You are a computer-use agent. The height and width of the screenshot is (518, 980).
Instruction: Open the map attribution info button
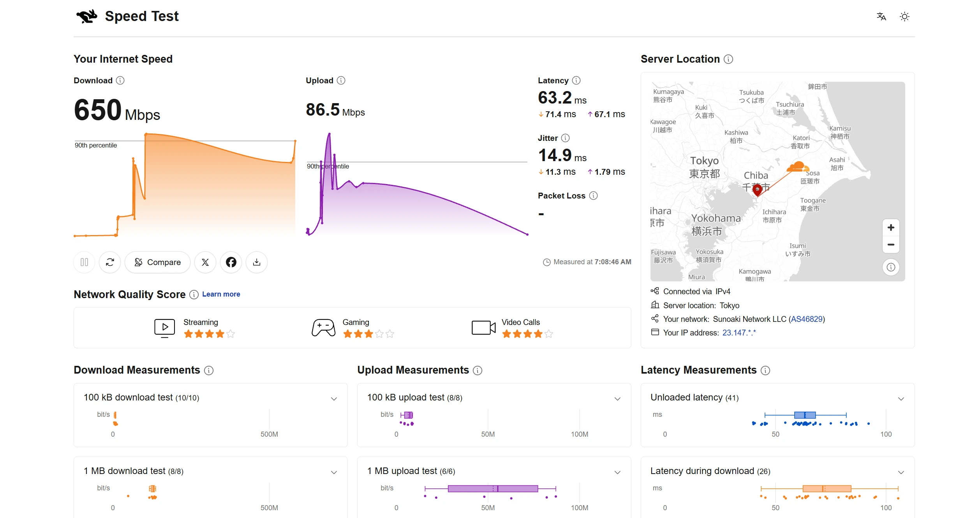891,267
